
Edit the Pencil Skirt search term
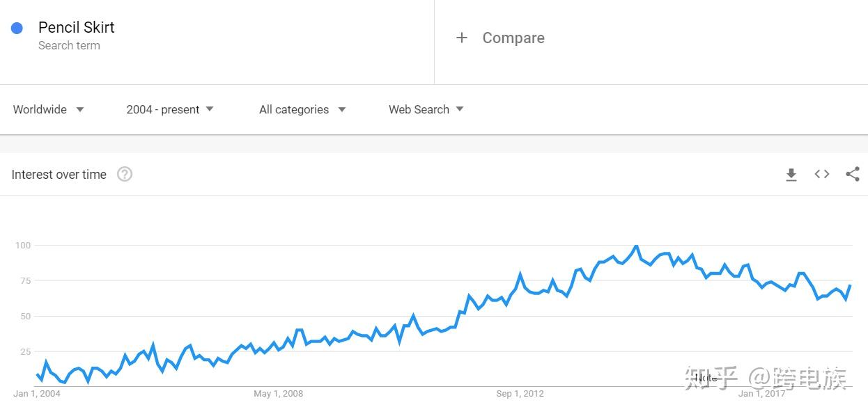coord(77,27)
